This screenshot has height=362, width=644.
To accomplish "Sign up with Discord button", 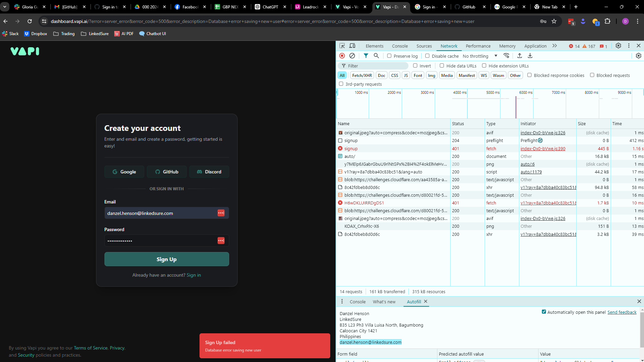I will pyautogui.click(x=209, y=172).
